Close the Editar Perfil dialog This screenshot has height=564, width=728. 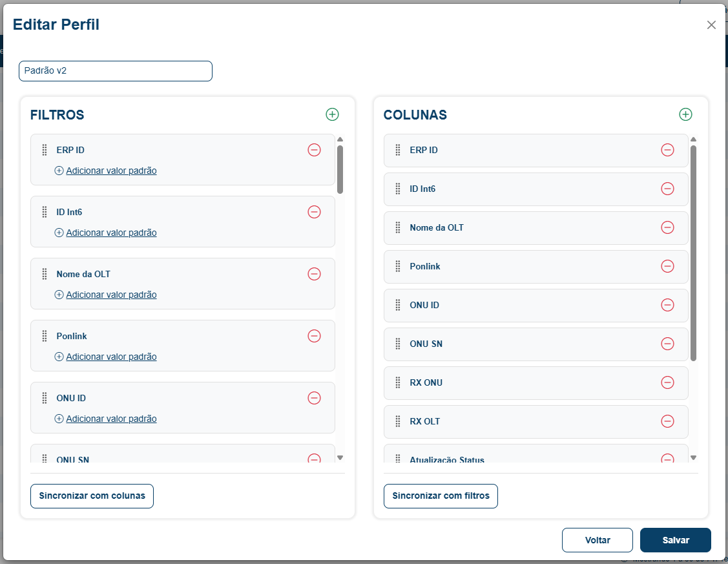point(711,25)
